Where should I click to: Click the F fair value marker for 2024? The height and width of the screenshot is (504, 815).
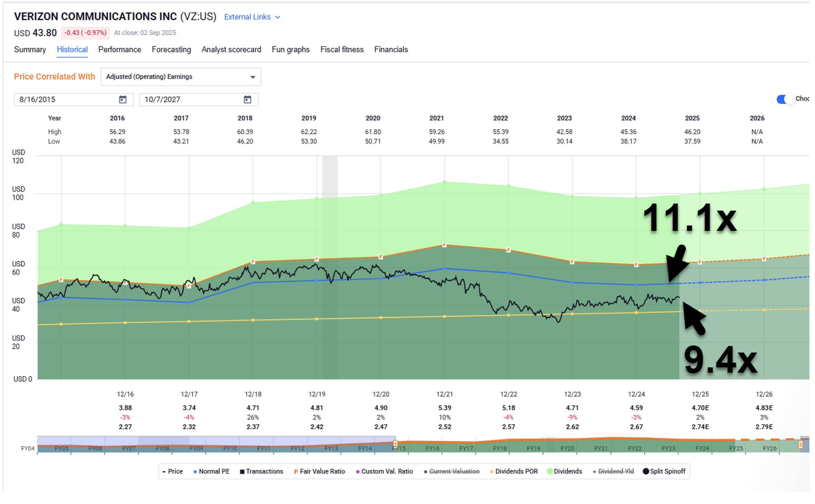coord(636,265)
